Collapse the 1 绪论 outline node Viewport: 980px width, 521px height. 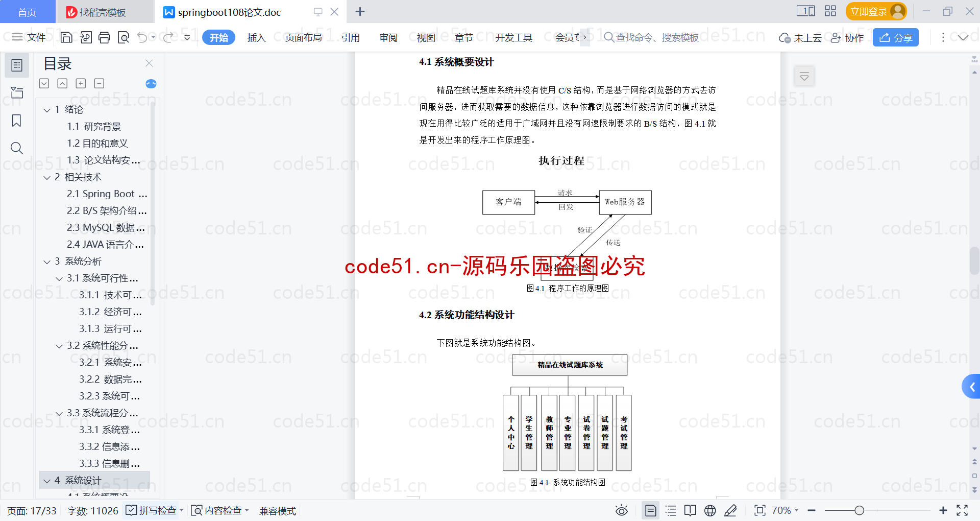point(47,110)
